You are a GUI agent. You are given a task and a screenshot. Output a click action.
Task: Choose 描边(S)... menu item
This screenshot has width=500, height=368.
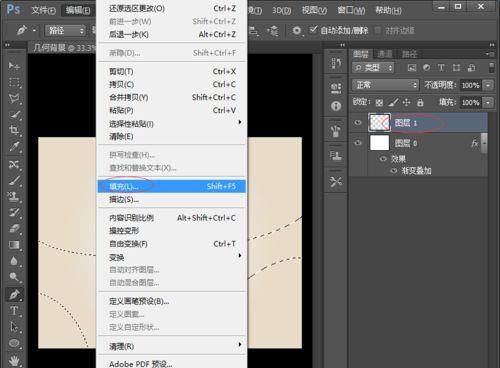click(172, 199)
